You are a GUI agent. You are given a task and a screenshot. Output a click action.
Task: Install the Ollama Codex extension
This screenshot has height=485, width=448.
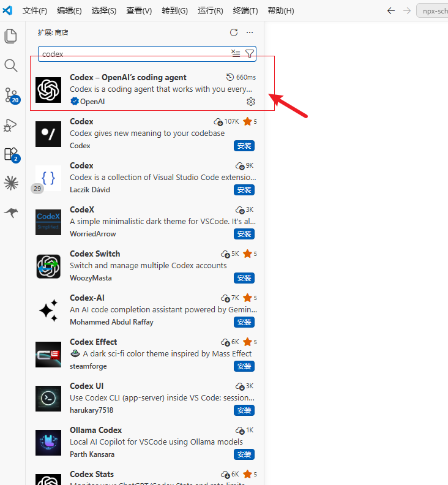[x=244, y=454]
